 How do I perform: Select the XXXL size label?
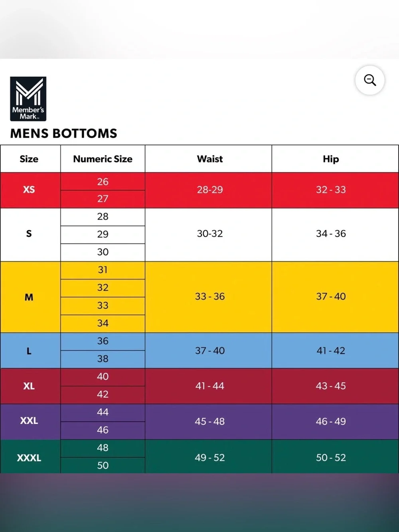tap(29, 458)
